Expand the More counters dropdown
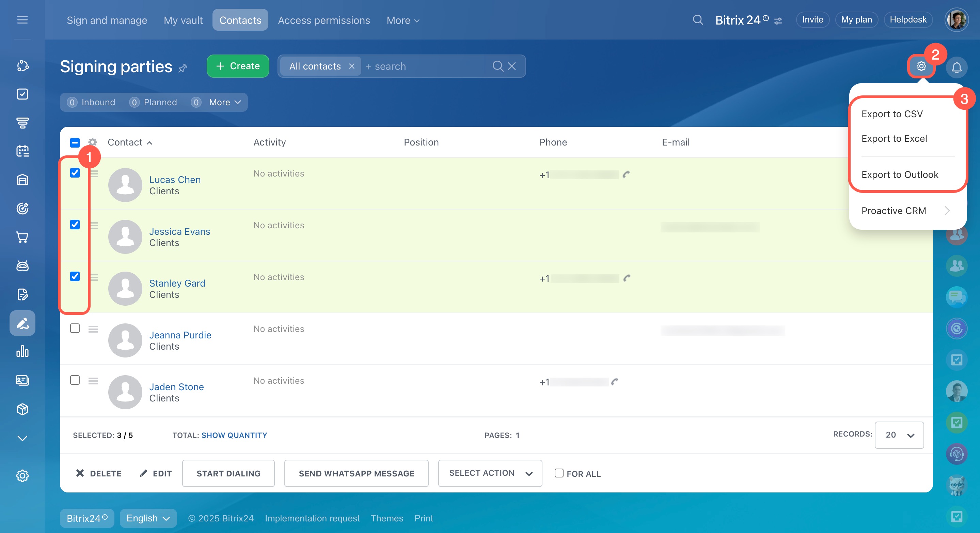 225,102
